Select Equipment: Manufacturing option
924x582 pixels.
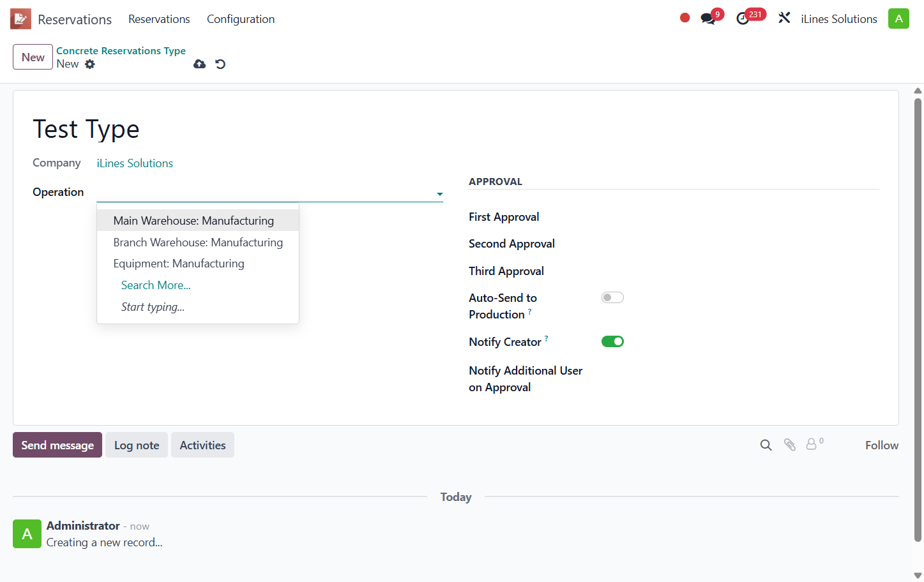pos(198,264)
